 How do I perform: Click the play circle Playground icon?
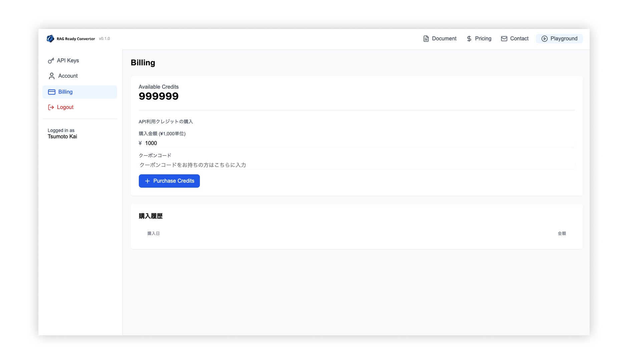(545, 39)
